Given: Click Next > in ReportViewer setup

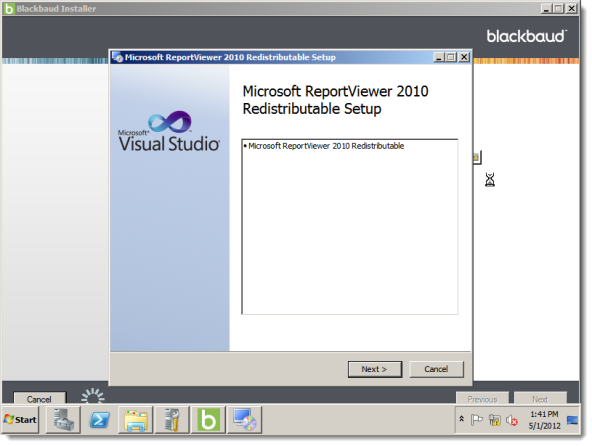Looking at the screenshot, I should click(375, 369).
